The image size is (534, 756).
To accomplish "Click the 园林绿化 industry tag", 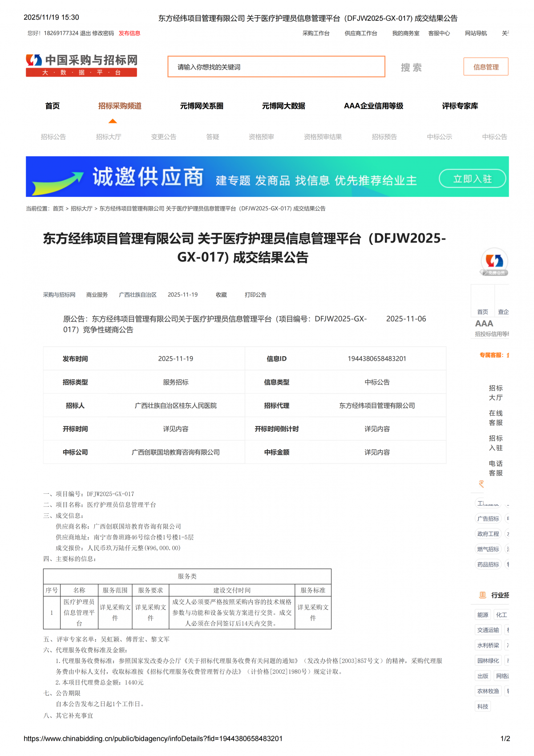I will pos(488,661).
